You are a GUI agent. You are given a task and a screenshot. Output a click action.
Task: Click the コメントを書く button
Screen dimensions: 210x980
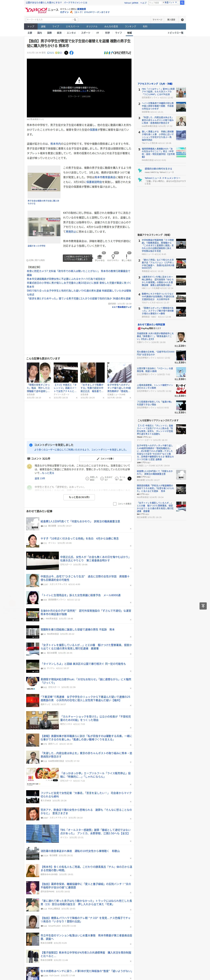pos(105,459)
